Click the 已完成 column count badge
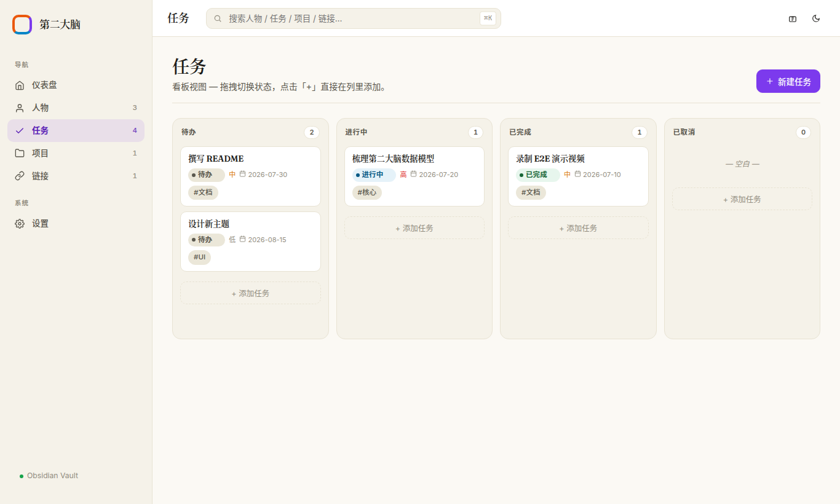Screen dimensions: 840x504 (x=640, y=132)
